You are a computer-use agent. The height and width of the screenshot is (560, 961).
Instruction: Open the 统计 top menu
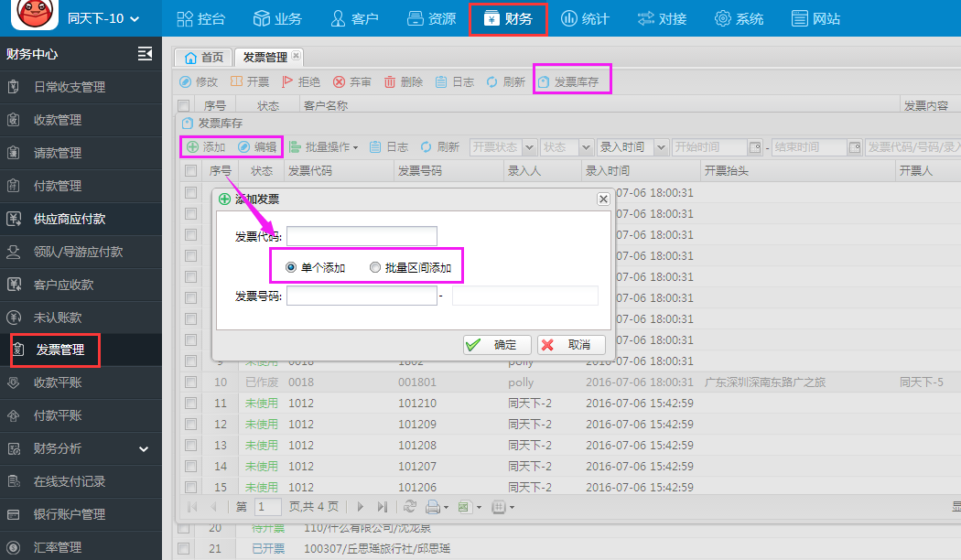[585, 19]
